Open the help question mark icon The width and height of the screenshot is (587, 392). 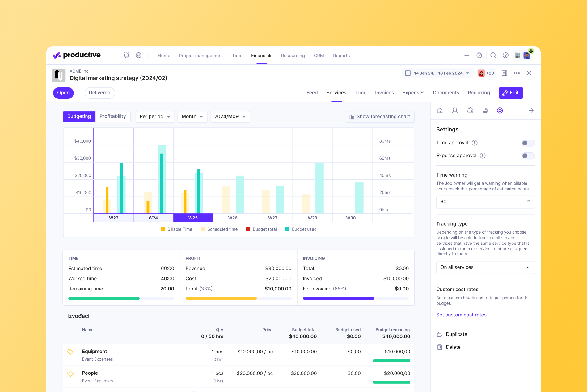click(506, 55)
